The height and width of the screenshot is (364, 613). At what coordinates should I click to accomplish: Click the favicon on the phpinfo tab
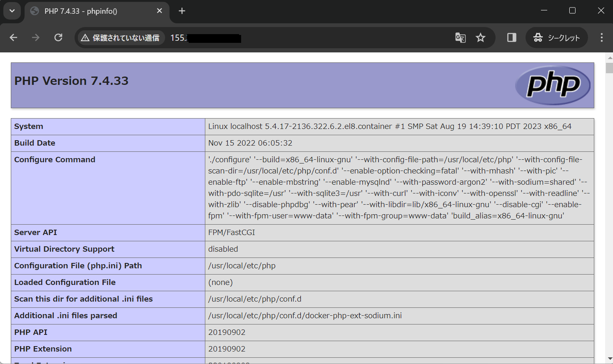pyautogui.click(x=34, y=11)
